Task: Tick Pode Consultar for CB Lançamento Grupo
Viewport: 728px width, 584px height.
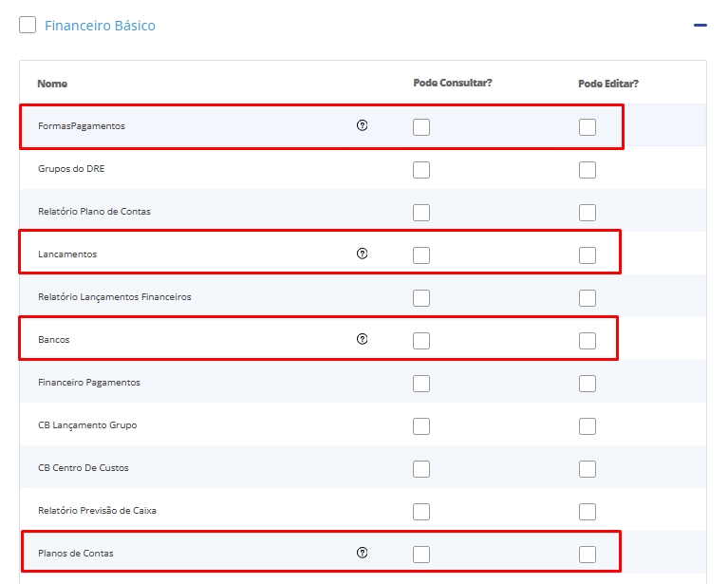Action: point(421,426)
